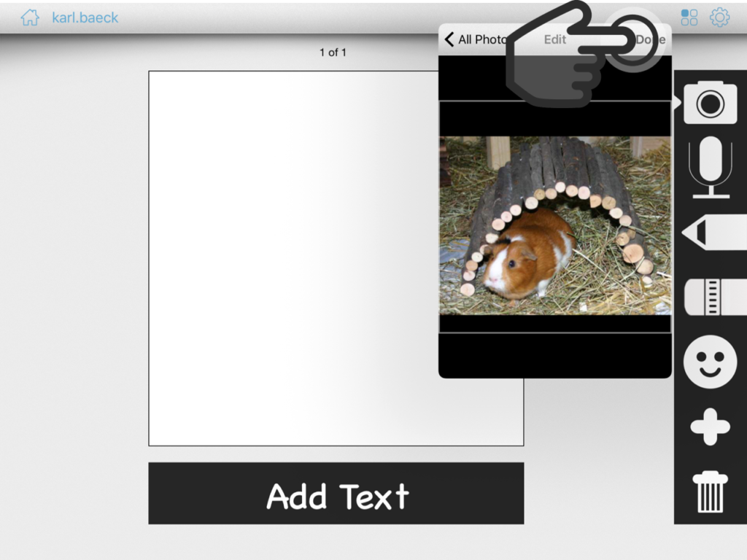Select the guinea pig photo
Image resolution: width=747 pixels, height=560 pixels.
pyautogui.click(x=555, y=226)
